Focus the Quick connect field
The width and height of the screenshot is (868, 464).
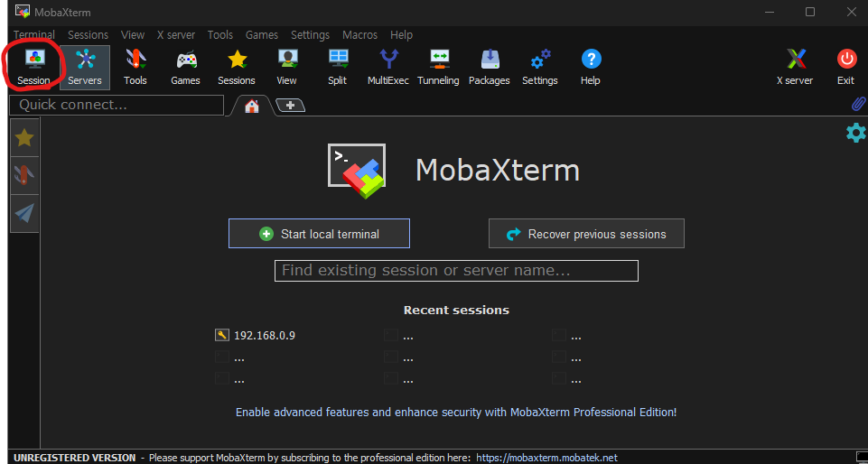pyautogui.click(x=117, y=105)
